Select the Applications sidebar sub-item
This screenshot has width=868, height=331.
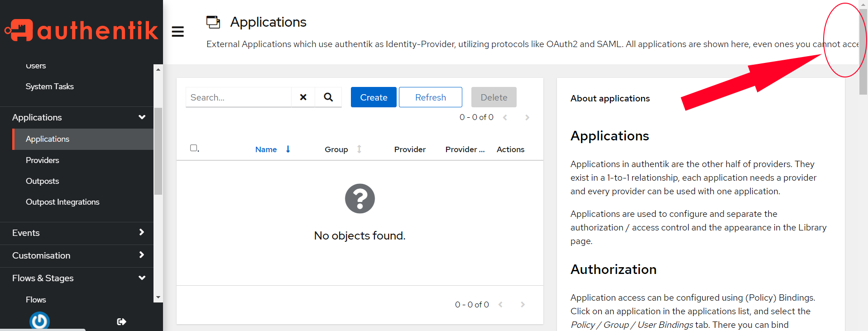point(83,139)
